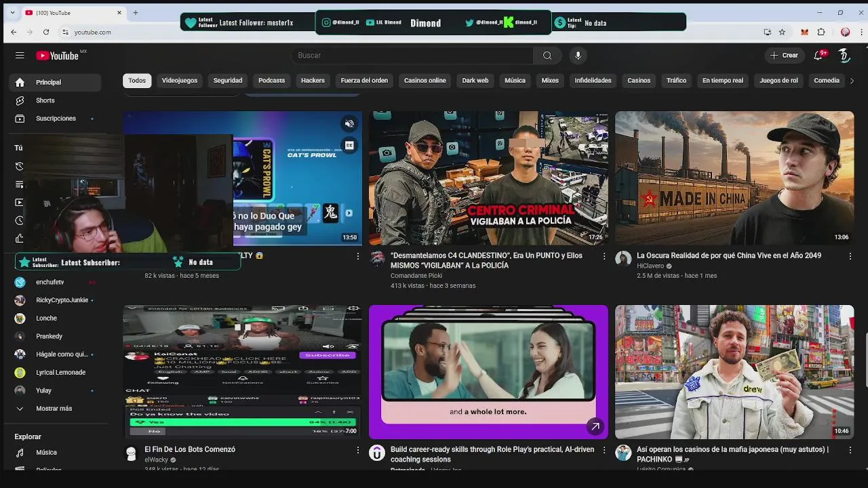Open Luisito Comunica channel avatar
Screen dimensions: 868x488
pos(623,453)
